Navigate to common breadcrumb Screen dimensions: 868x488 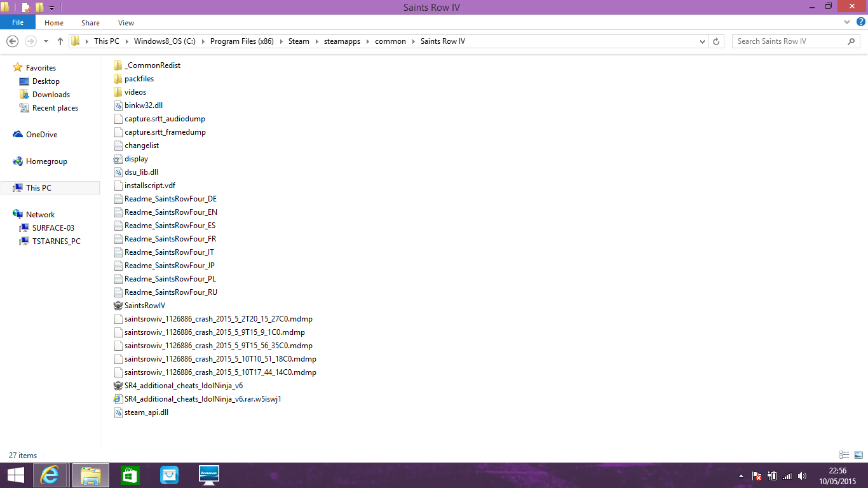390,41
